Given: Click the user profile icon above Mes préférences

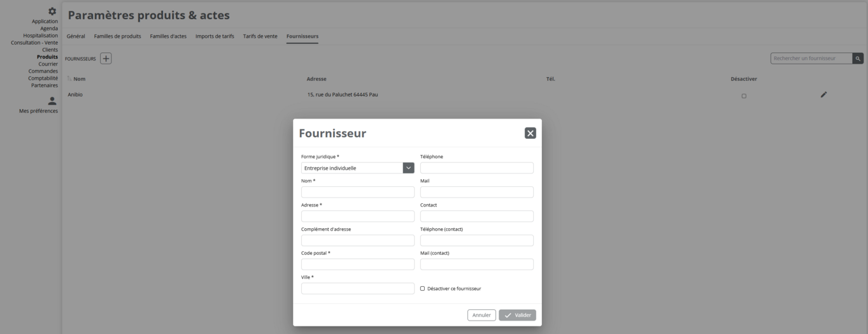Looking at the screenshot, I should point(52,101).
